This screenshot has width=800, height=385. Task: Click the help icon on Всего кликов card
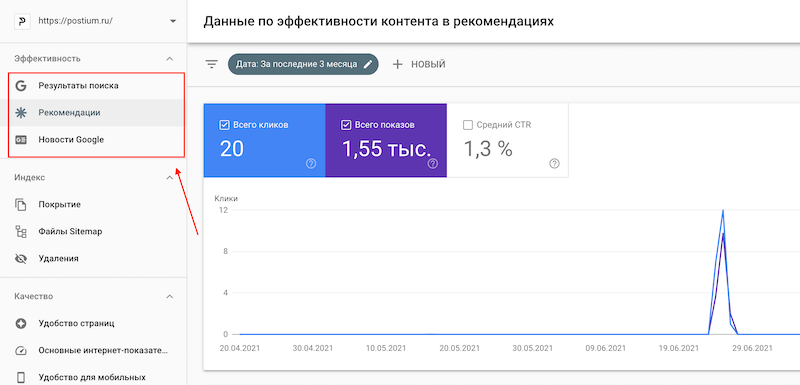click(x=311, y=164)
